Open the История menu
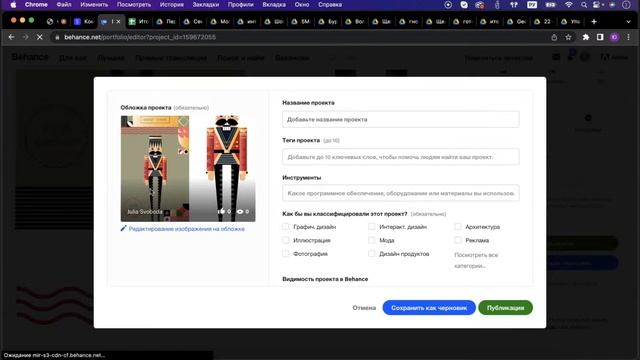 171,5
